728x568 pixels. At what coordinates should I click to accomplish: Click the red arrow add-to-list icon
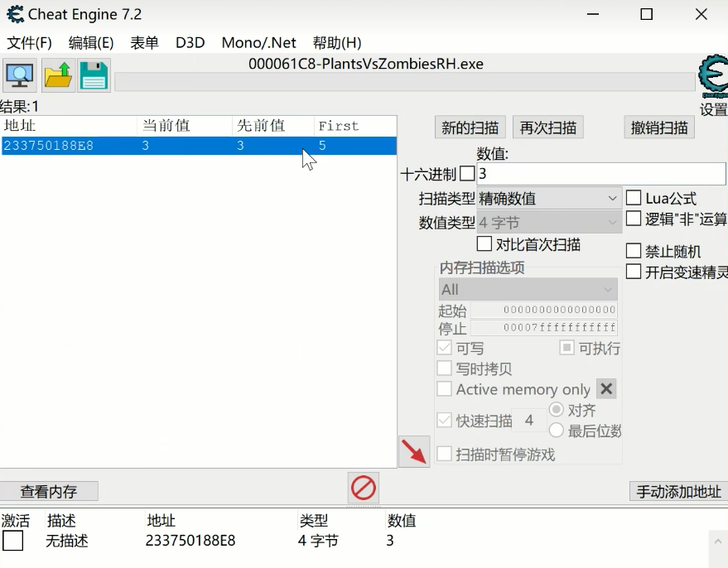[414, 451]
